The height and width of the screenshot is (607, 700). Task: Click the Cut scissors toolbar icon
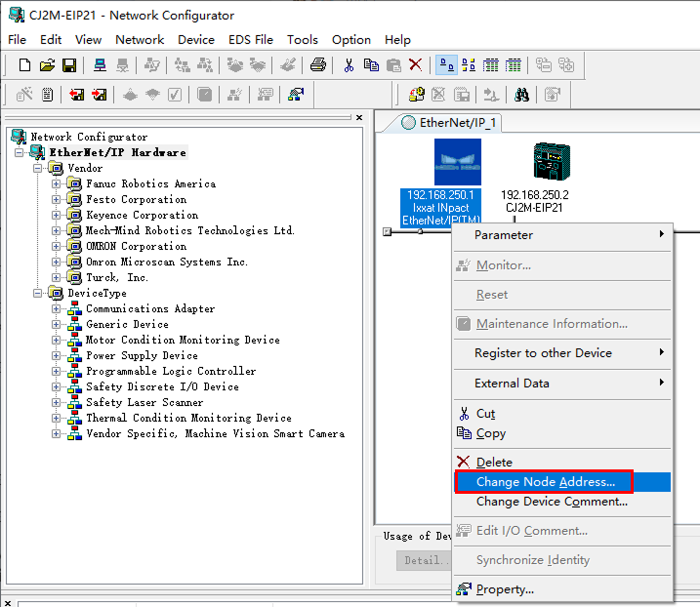pos(349,65)
